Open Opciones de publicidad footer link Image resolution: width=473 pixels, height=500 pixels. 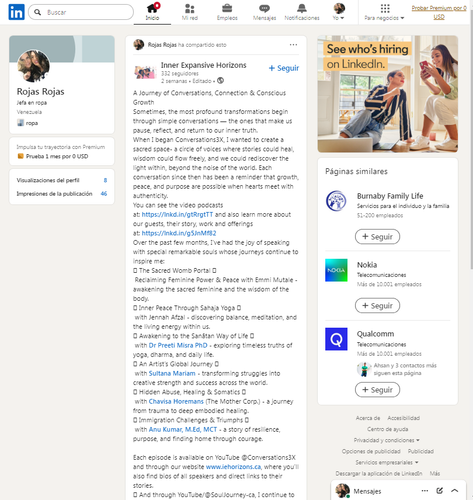pos(371,451)
